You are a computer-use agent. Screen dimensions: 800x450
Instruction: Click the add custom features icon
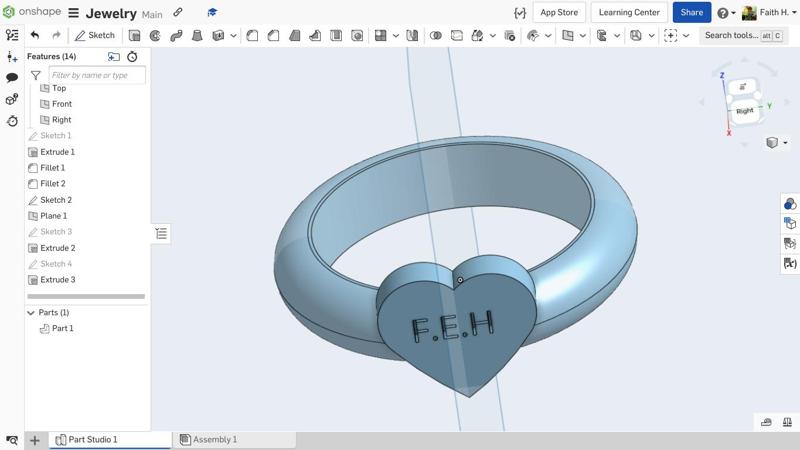click(670, 35)
